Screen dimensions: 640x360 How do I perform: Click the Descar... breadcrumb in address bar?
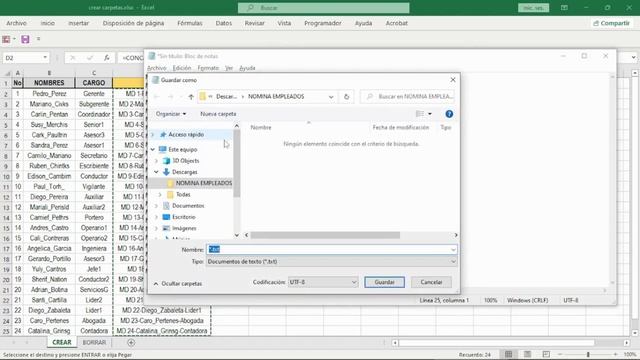(226, 97)
